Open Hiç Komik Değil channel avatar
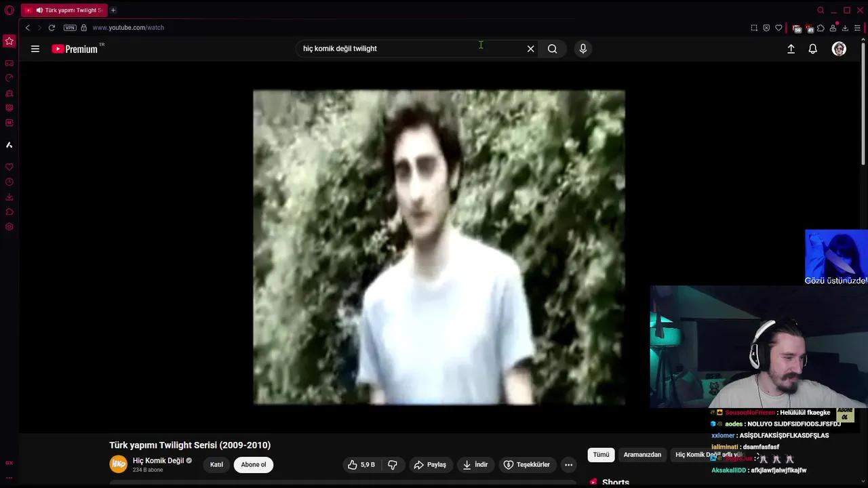This screenshot has height=488, width=868. click(x=119, y=464)
